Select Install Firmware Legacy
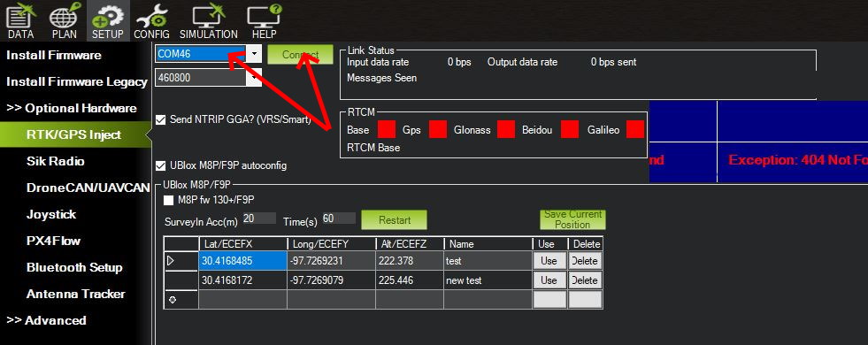 click(76, 81)
